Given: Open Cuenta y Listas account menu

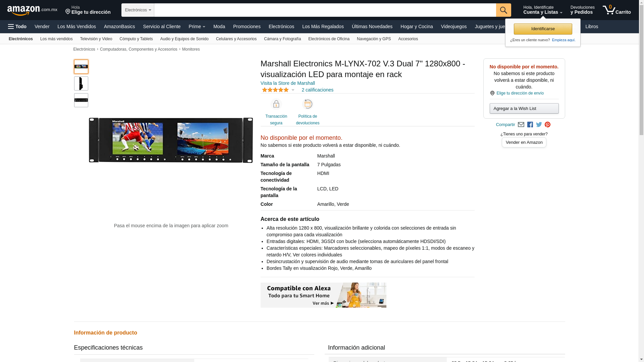Looking at the screenshot, I should (542, 10).
